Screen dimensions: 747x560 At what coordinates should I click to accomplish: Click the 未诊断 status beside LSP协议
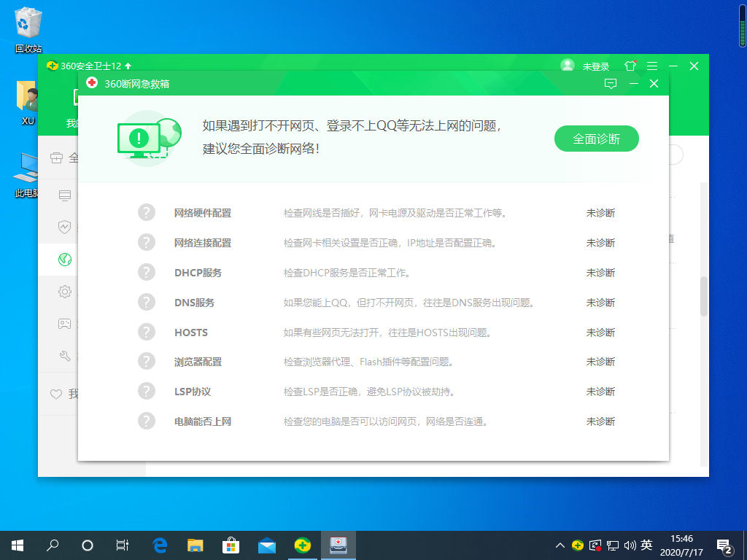coord(600,391)
